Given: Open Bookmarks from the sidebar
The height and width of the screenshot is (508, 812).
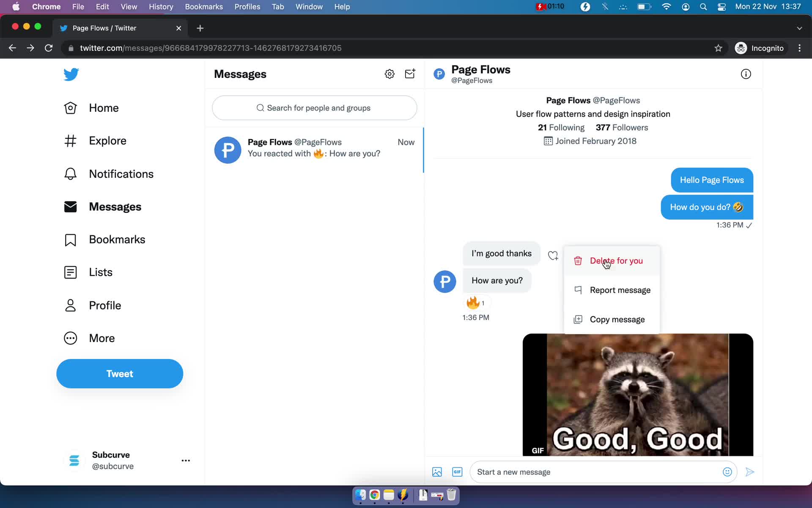Looking at the screenshot, I should (104, 240).
